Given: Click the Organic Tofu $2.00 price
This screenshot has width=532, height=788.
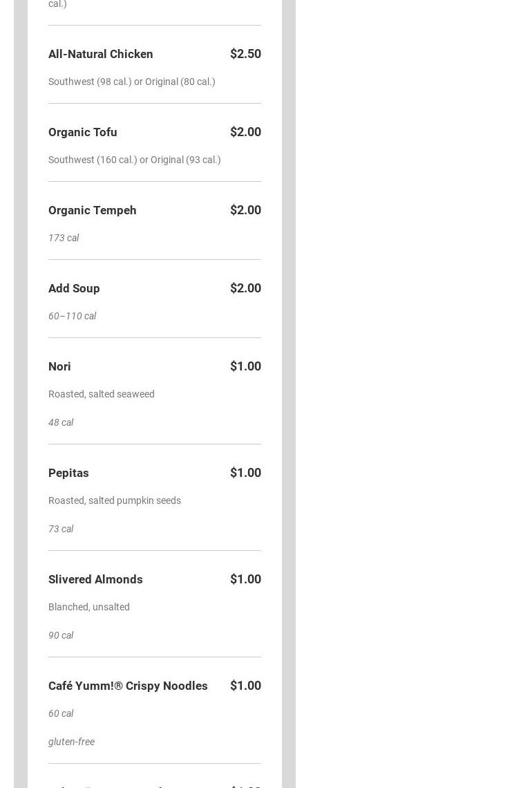Looking at the screenshot, I should point(245,132).
